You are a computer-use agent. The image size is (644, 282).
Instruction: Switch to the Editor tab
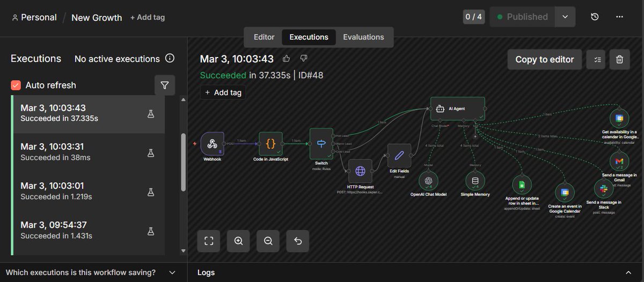264,37
